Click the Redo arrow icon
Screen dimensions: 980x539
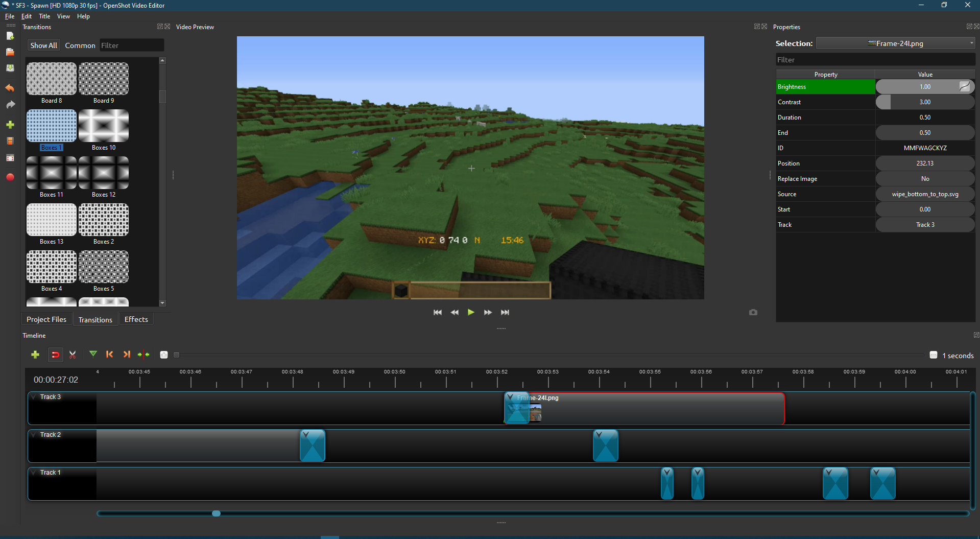(x=10, y=105)
